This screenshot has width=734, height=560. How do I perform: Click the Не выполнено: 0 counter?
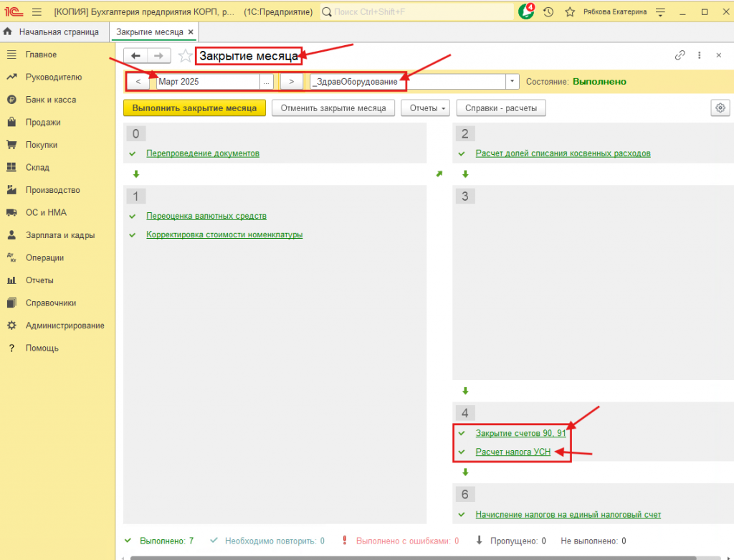pyautogui.click(x=594, y=541)
